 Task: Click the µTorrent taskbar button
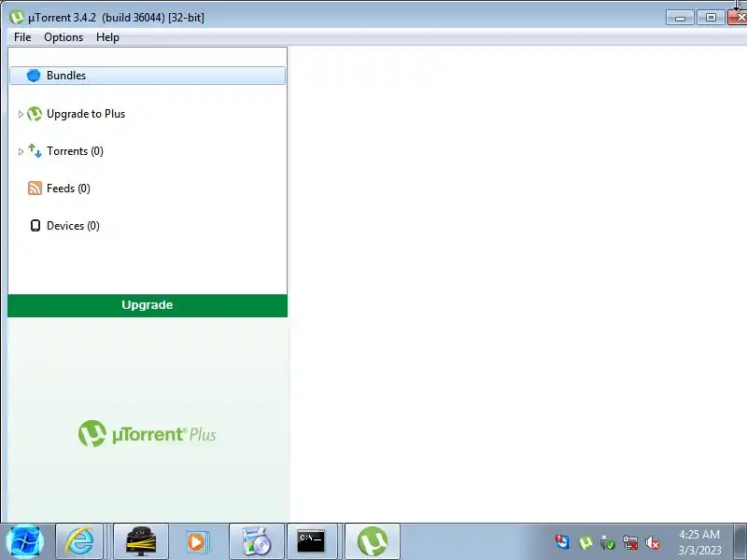[372, 541]
